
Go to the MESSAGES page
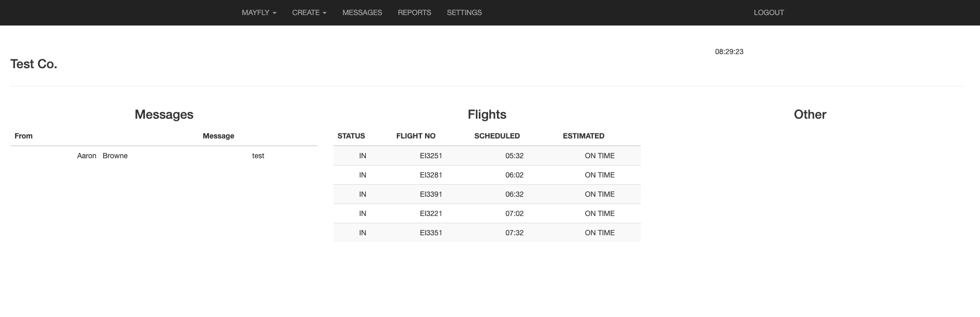(x=362, y=12)
